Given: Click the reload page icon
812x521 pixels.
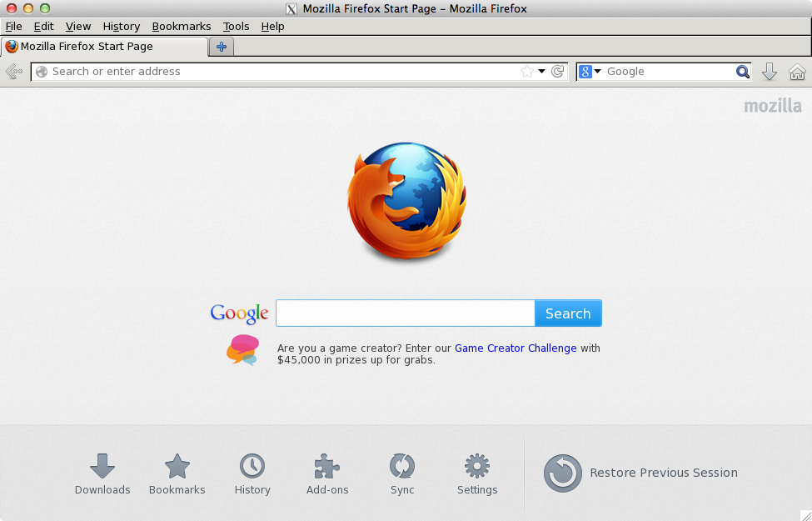Looking at the screenshot, I should 557,72.
